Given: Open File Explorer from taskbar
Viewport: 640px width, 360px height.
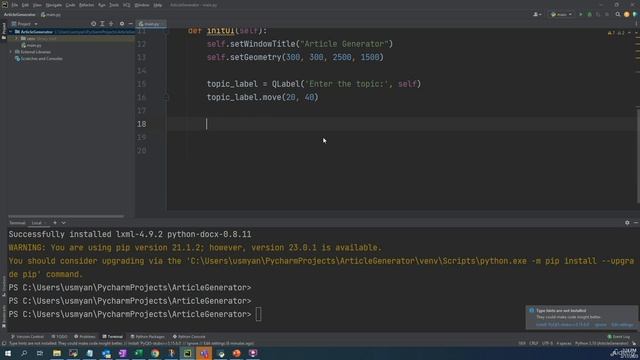Looking at the screenshot, I should (57, 353).
